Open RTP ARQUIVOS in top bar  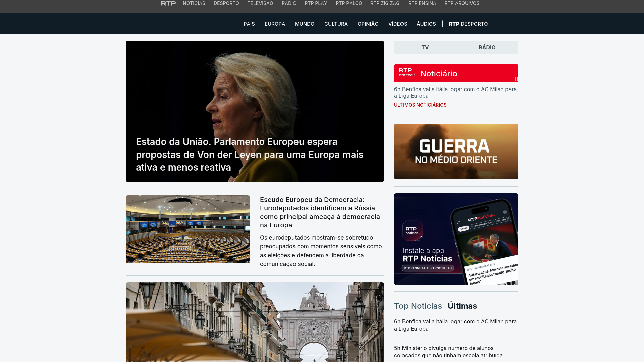point(462,3)
